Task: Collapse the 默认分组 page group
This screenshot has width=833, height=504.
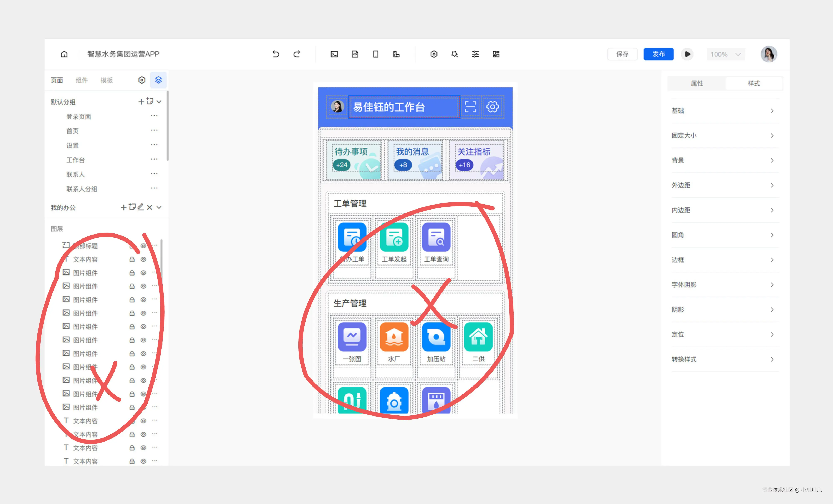Action: (159, 101)
